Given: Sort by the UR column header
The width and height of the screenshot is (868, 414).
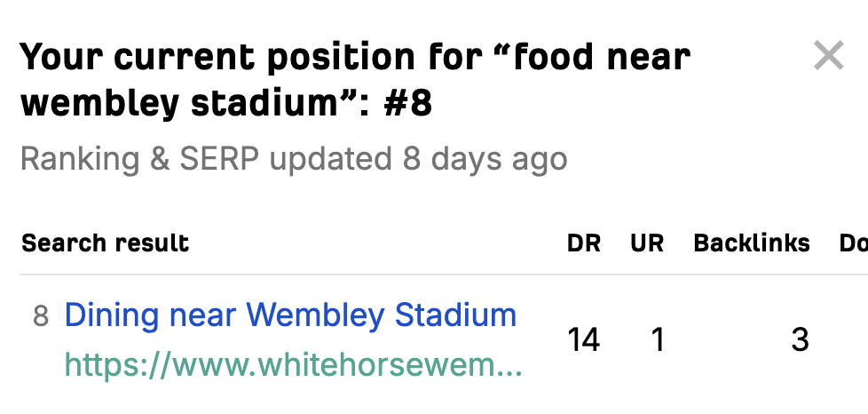Looking at the screenshot, I should (647, 243).
